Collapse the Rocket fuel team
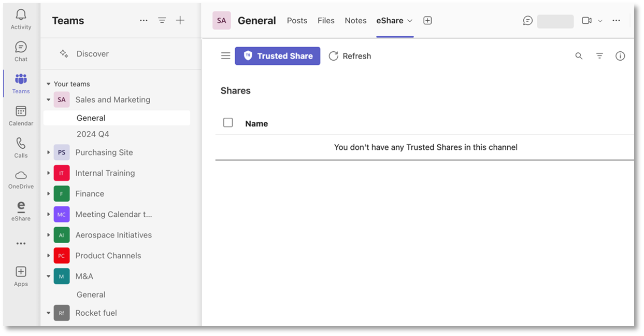 point(49,313)
